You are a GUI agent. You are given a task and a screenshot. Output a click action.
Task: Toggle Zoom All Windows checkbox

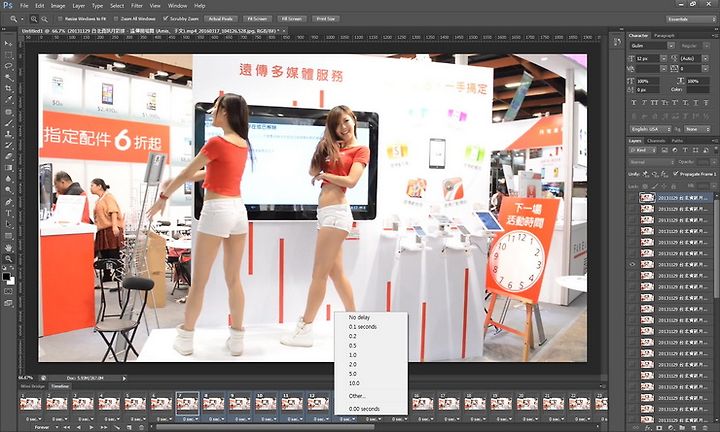click(x=116, y=19)
